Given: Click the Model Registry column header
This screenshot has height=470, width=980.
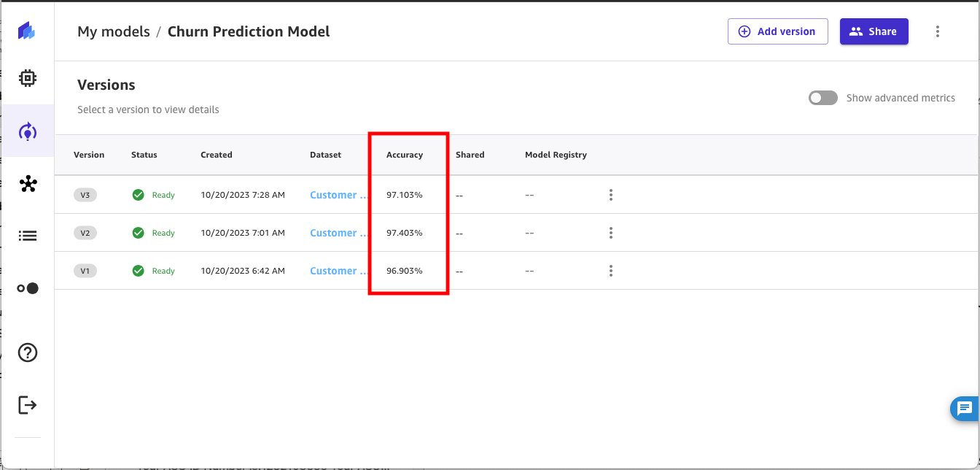Looking at the screenshot, I should [556, 155].
